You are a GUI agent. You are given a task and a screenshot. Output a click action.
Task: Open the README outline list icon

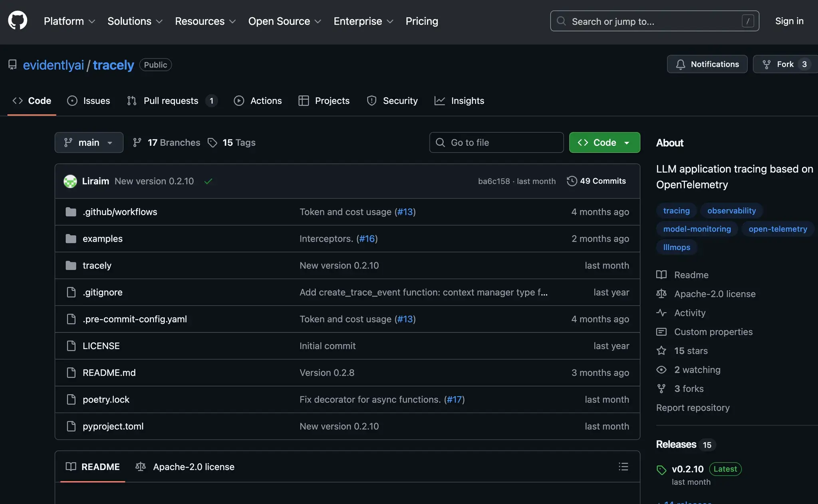[x=623, y=466]
